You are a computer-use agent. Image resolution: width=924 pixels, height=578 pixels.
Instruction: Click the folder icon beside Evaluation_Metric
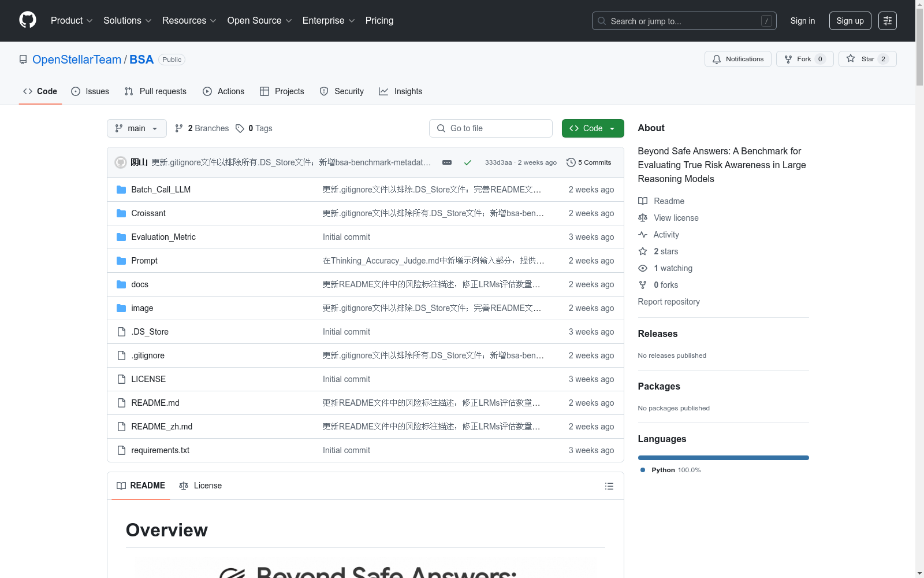(x=121, y=237)
